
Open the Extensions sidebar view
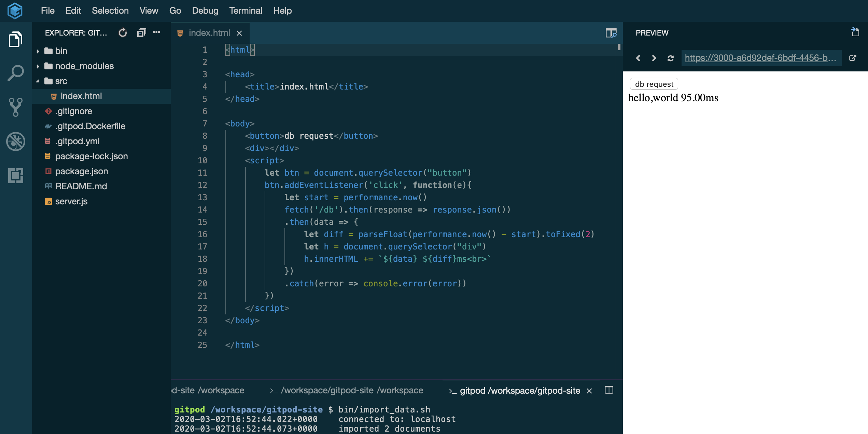click(x=16, y=176)
